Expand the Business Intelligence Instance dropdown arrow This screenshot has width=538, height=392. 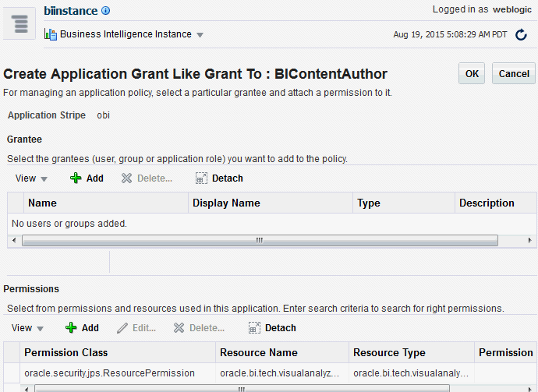point(200,34)
